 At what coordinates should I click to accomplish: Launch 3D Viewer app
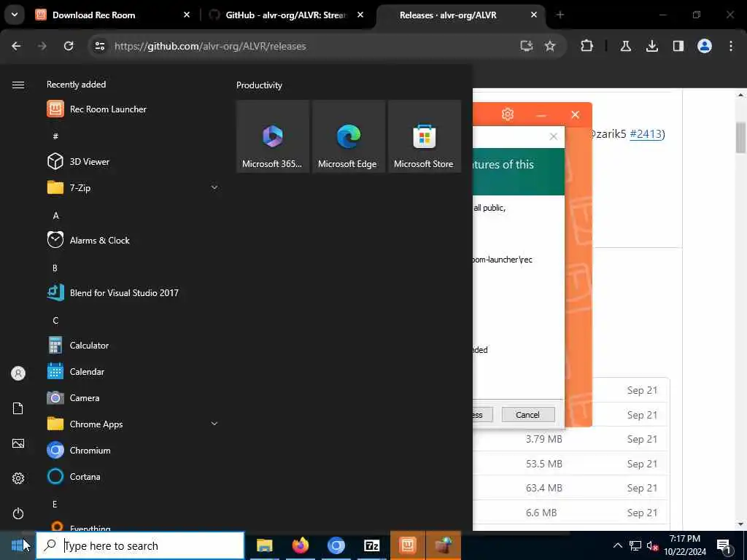point(79,161)
